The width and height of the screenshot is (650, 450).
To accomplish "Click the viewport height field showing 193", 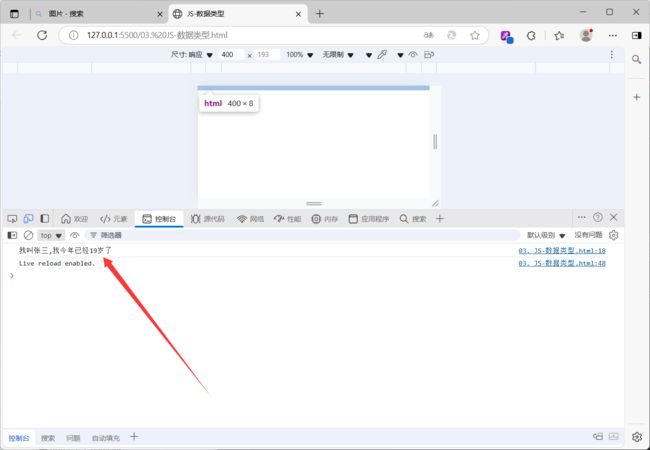I will pos(267,55).
